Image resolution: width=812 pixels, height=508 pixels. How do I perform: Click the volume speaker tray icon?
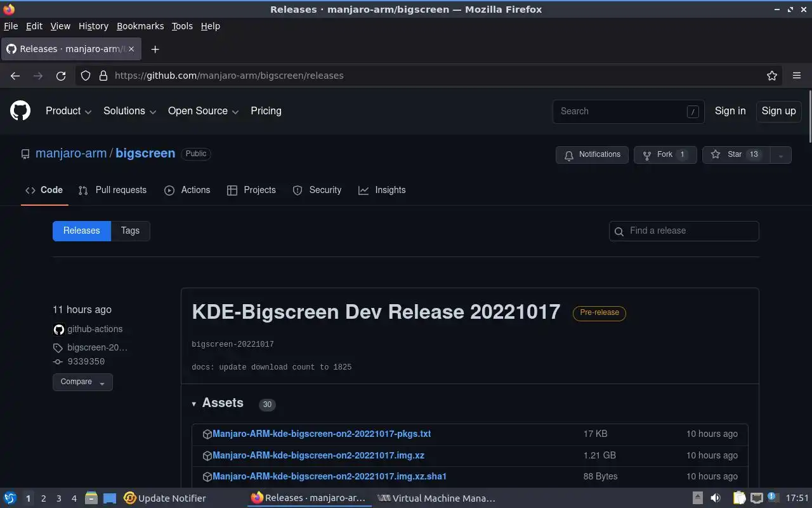point(716,498)
